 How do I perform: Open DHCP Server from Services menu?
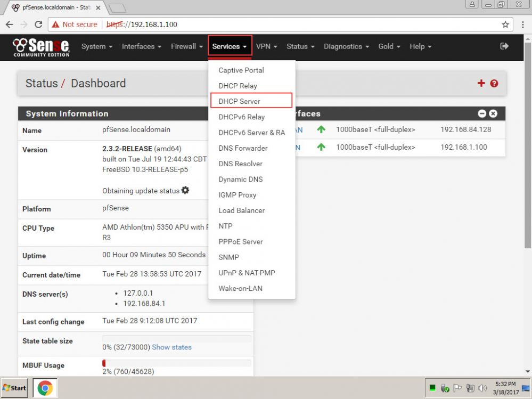(x=251, y=101)
